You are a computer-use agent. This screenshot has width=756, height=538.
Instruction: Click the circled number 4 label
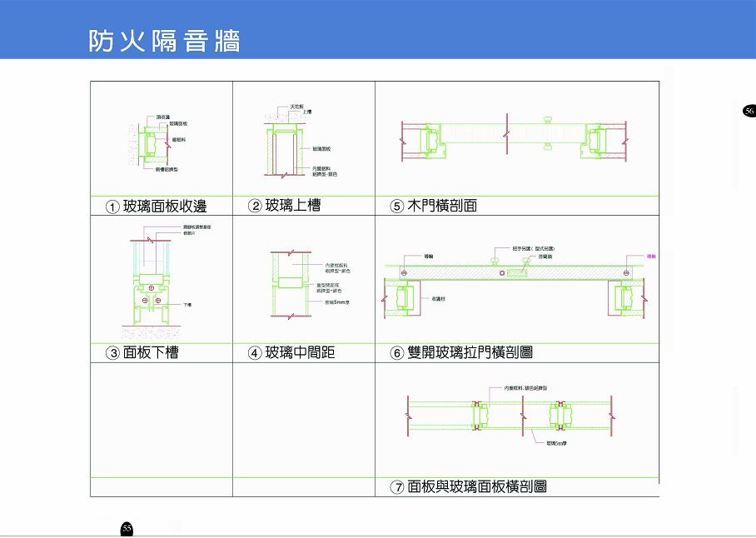point(255,353)
